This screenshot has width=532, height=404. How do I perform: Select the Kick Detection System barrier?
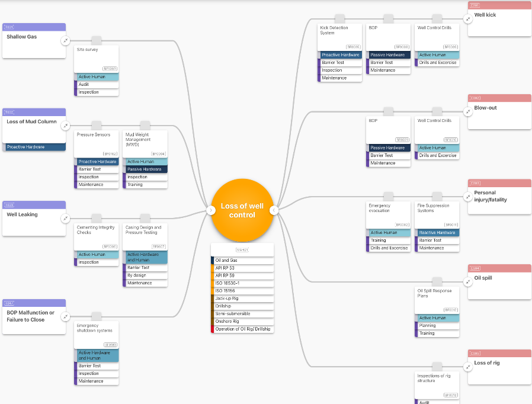(x=339, y=37)
